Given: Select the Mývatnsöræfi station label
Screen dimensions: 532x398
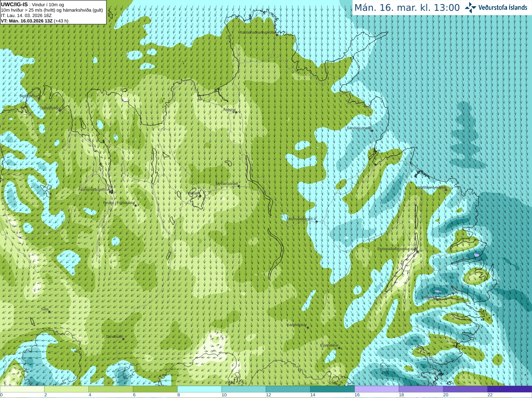Looking at the screenshot, I should click(x=227, y=183).
